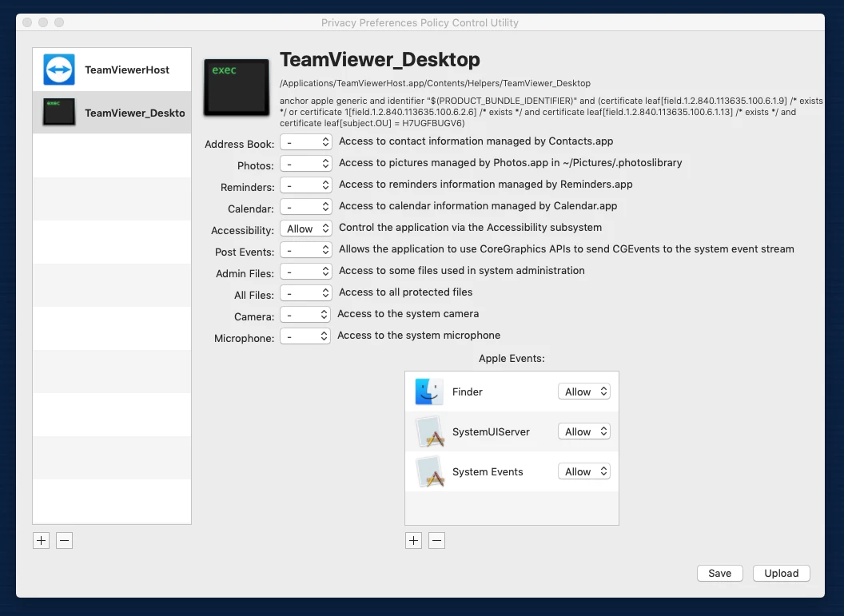Click the All Files: field label
This screenshot has width=844, height=616.
(254, 296)
